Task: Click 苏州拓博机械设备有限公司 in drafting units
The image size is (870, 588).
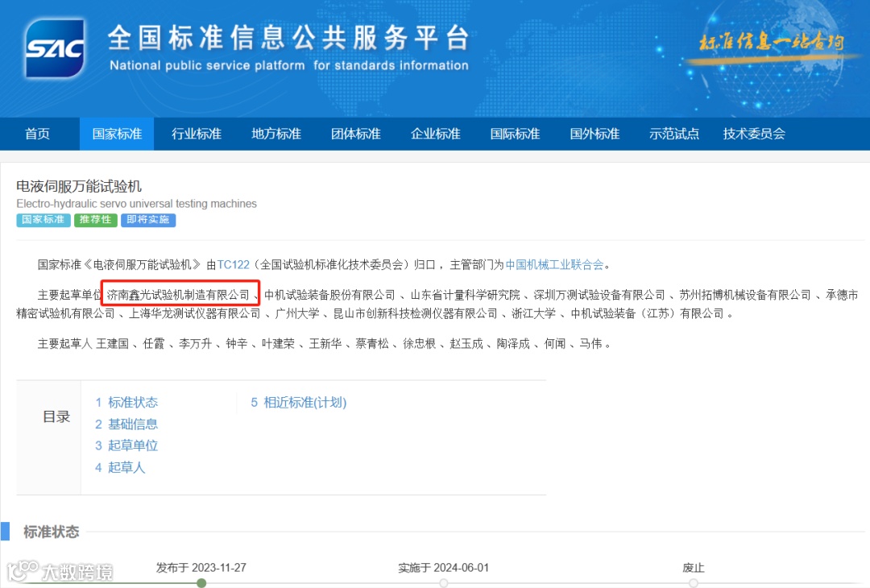Action: click(745, 295)
